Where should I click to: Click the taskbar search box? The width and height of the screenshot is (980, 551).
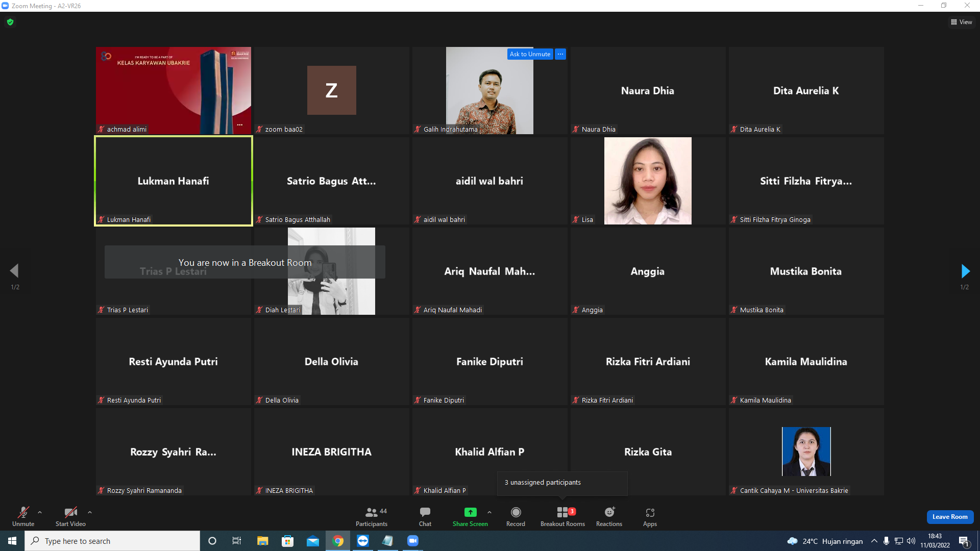click(112, 541)
